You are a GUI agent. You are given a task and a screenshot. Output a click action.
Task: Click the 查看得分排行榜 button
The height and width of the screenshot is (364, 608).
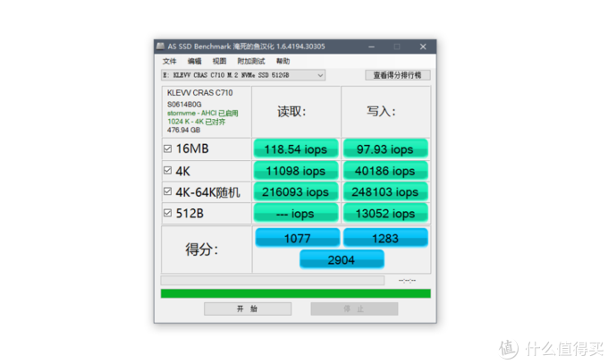click(x=398, y=75)
